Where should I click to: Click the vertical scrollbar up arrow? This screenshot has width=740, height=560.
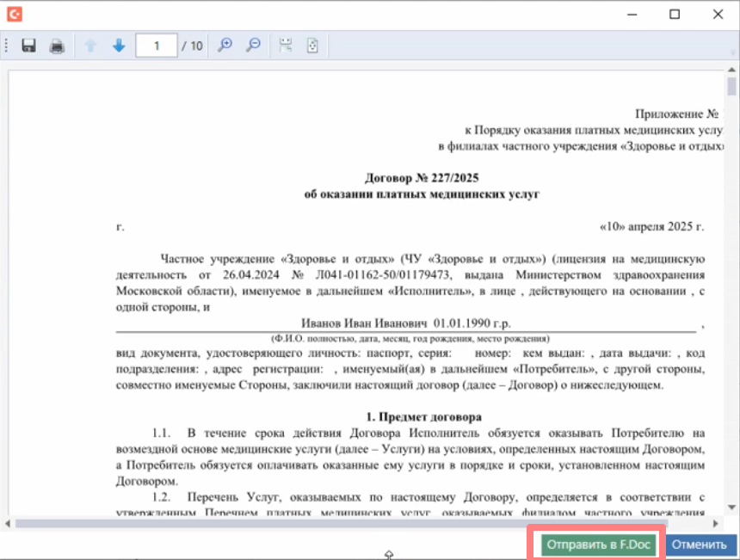click(x=731, y=71)
